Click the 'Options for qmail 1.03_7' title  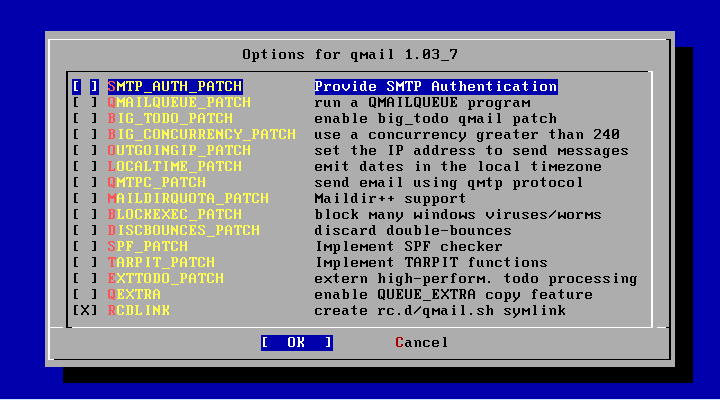(350, 55)
